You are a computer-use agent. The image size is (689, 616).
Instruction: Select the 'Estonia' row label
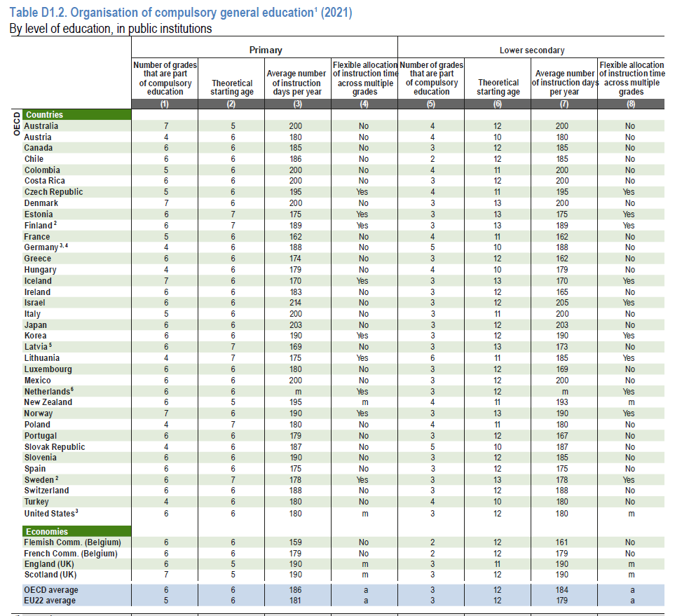pyautogui.click(x=39, y=214)
